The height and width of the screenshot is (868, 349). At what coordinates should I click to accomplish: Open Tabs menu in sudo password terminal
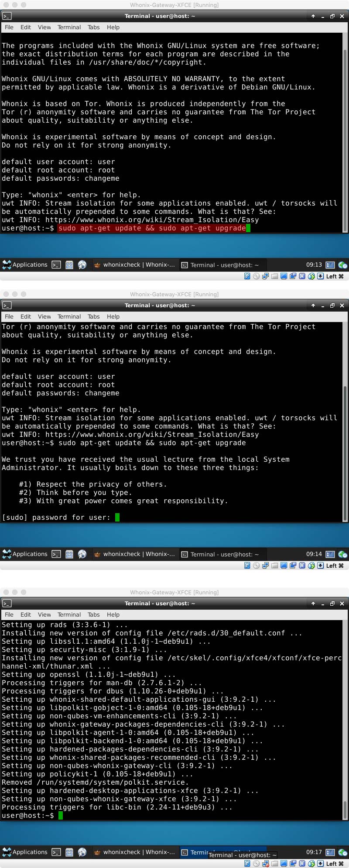93,316
